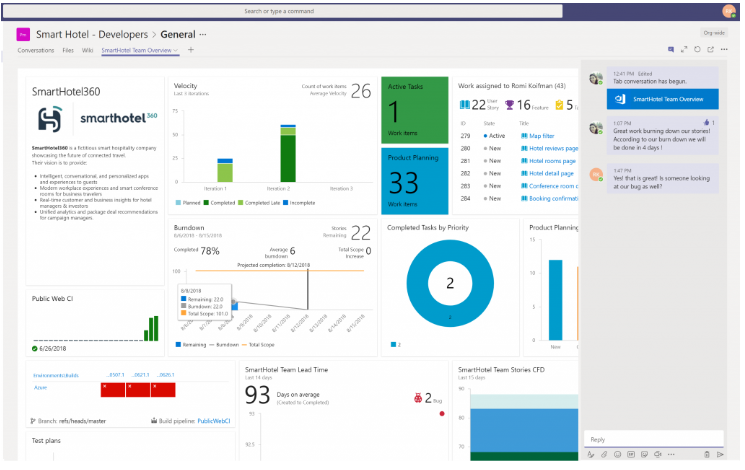The width and height of the screenshot is (745, 470).
Task: Select the SmartHotel Team Overview tab
Action: (x=136, y=50)
